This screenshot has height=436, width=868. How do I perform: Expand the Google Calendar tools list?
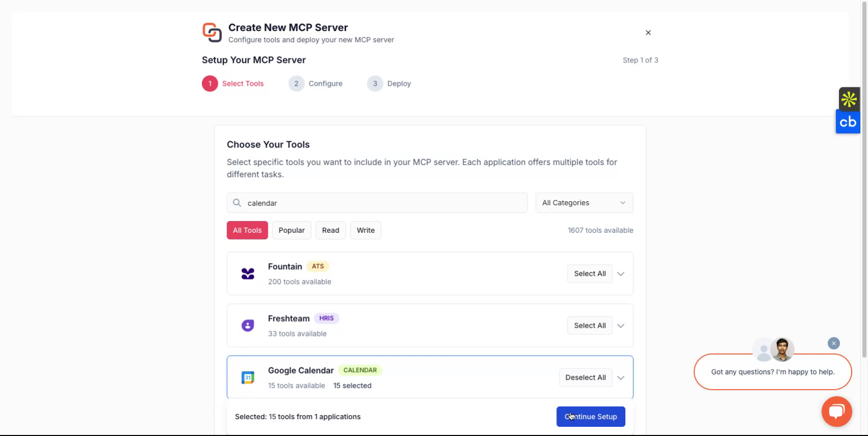pos(621,378)
